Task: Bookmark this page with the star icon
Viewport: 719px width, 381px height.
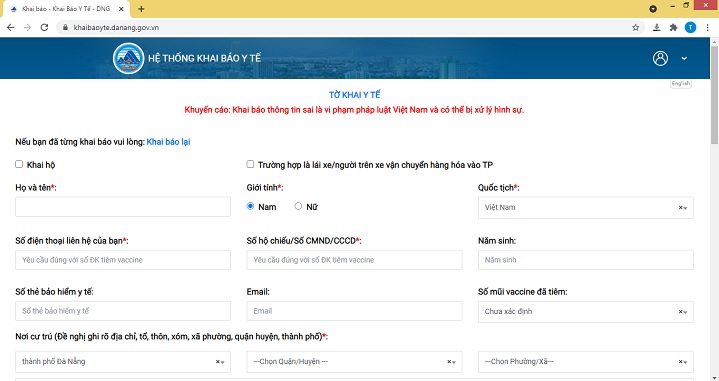Action: pyautogui.click(x=636, y=28)
